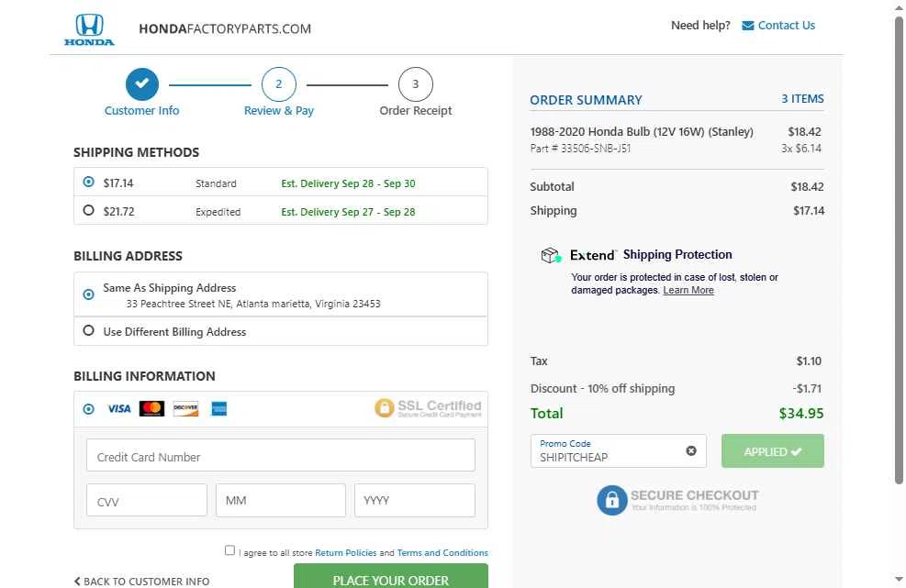Image resolution: width=906 pixels, height=588 pixels.
Task: Focus the YYYY expiration year field
Action: (415, 500)
